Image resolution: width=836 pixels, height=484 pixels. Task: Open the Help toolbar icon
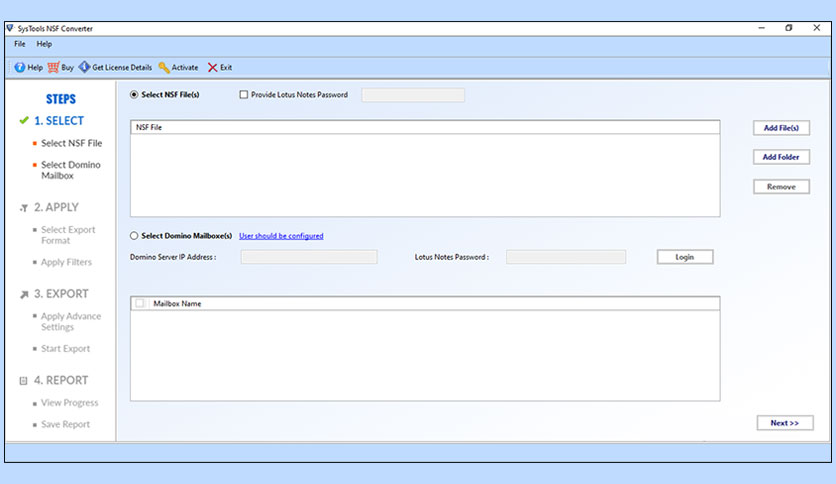[20, 67]
